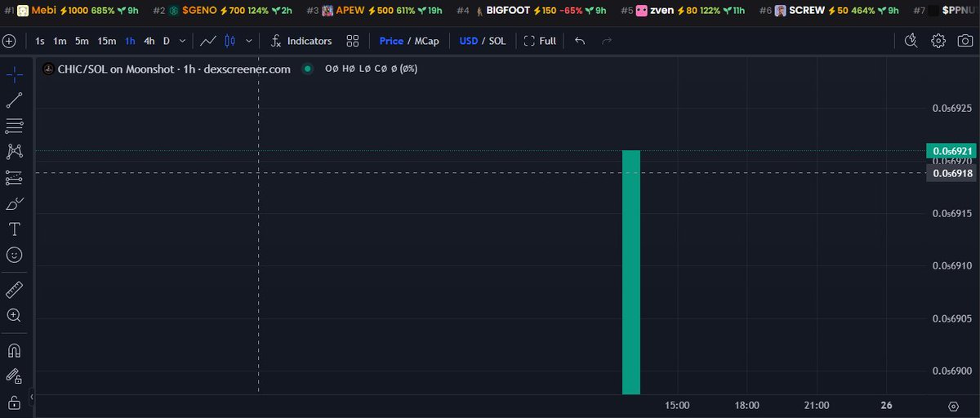Open trending token #6 SCREW
Image resolution: width=980 pixels, height=418 pixels.
point(829,11)
